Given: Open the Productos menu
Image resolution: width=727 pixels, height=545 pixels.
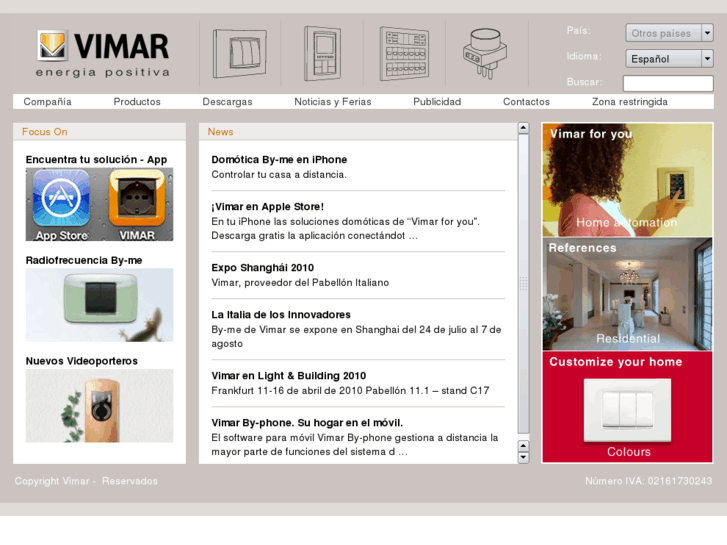Looking at the screenshot, I should point(137,102).
